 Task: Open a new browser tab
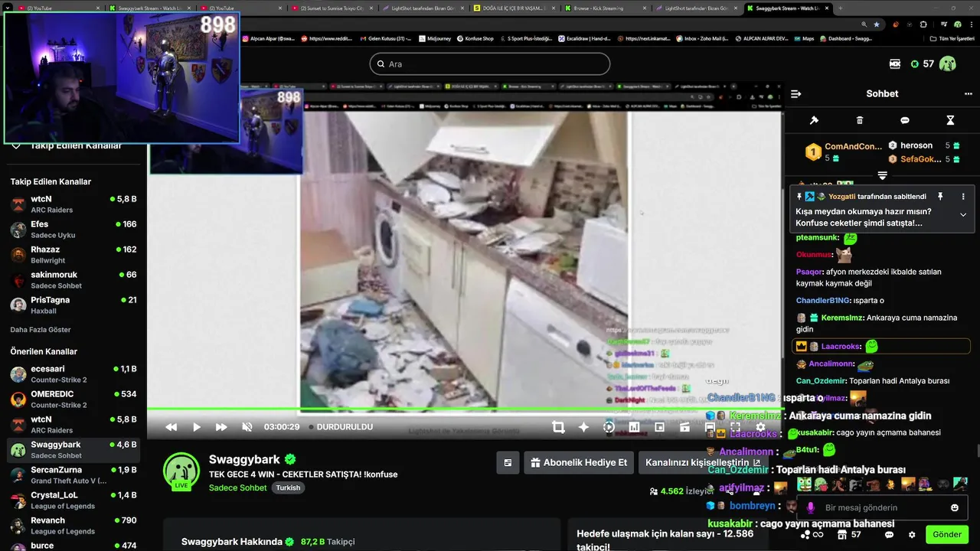pyautogui.click(x=841, y=8)
